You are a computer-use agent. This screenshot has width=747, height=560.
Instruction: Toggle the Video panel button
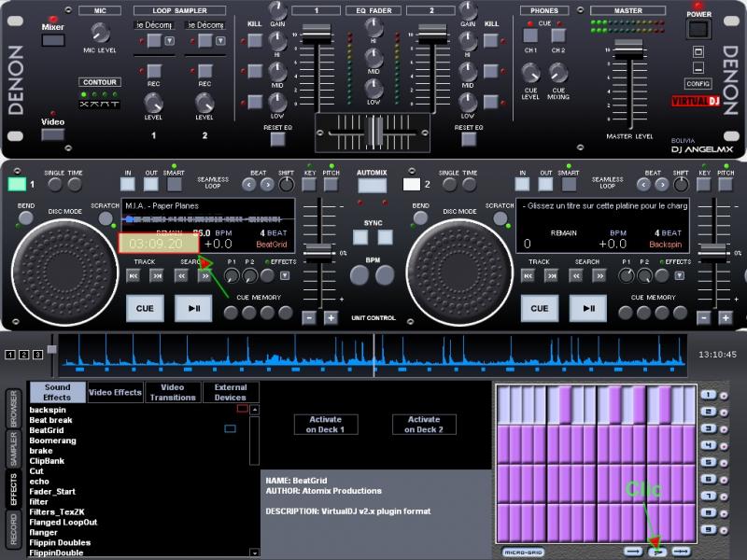(53, 134)
